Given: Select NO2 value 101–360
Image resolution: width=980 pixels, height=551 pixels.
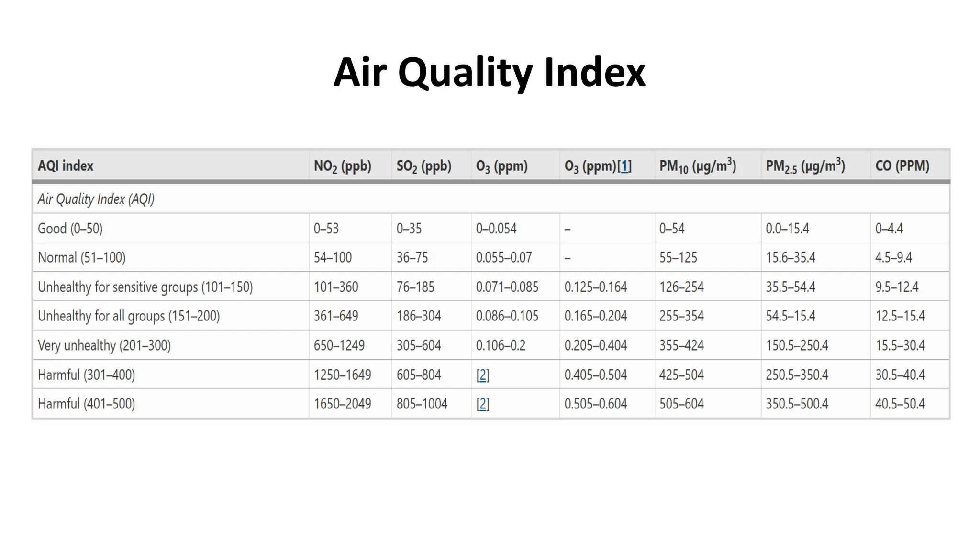Looking at the screenshot, I should (336, 287).
